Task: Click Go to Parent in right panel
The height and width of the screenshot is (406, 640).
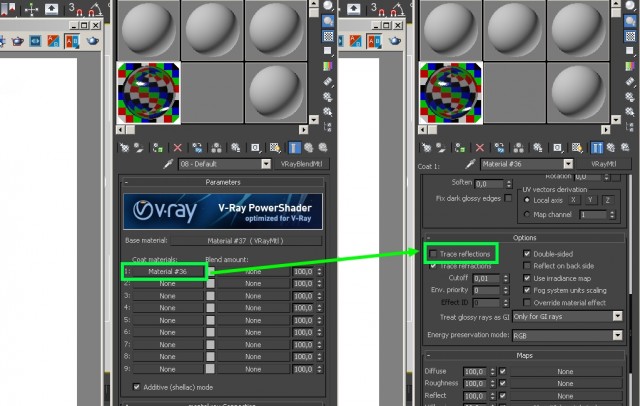Action: (611, 147)
